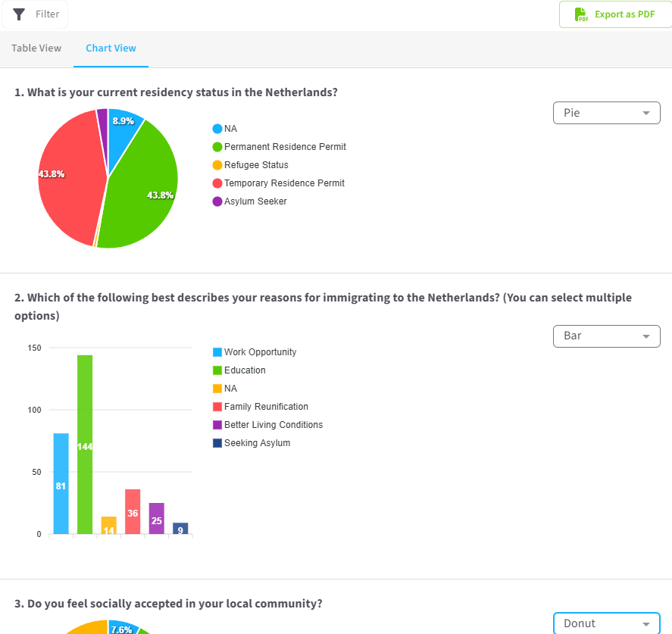Toggle NA legend in immigration reasons chart
Viewport: 672px width, 634px height.
(225, 389)
